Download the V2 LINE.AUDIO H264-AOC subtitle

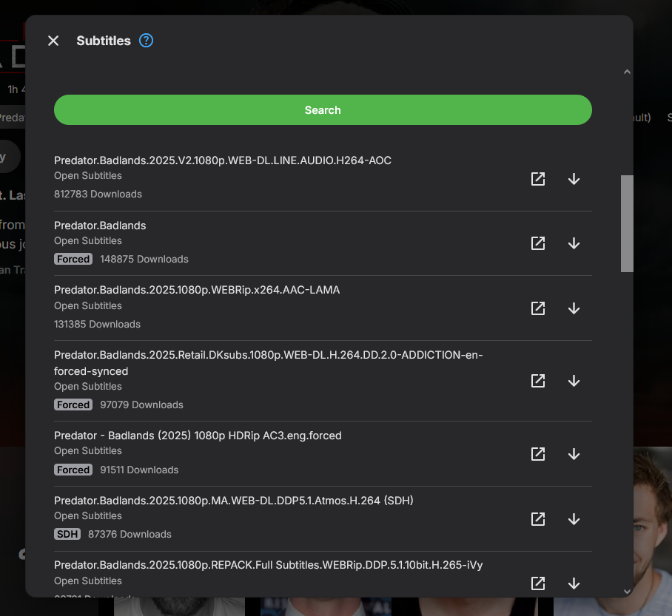point(574,179)
